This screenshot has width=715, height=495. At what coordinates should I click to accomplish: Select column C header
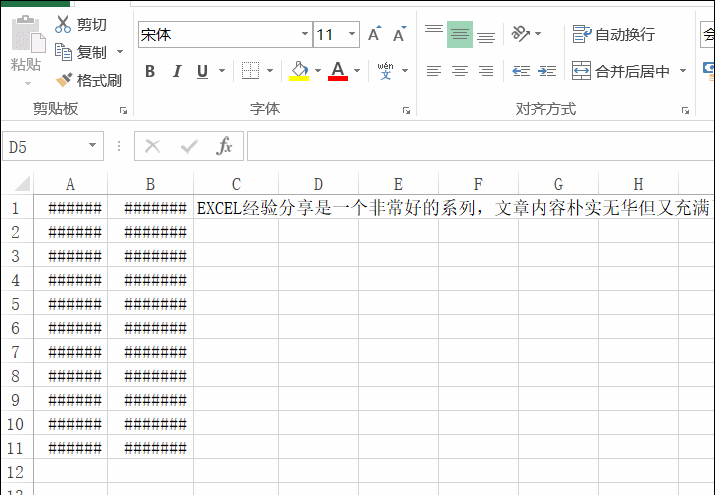point(236,184)
